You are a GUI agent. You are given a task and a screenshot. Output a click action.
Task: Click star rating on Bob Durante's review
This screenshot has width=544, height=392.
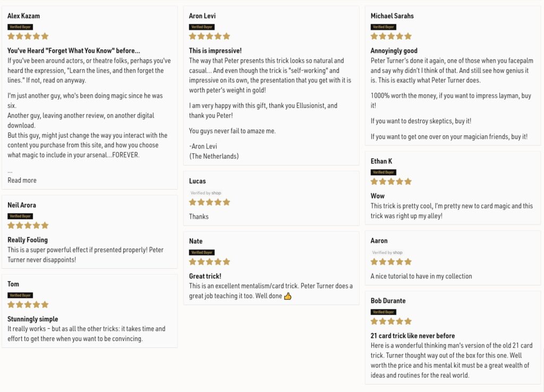click(391, 321)
